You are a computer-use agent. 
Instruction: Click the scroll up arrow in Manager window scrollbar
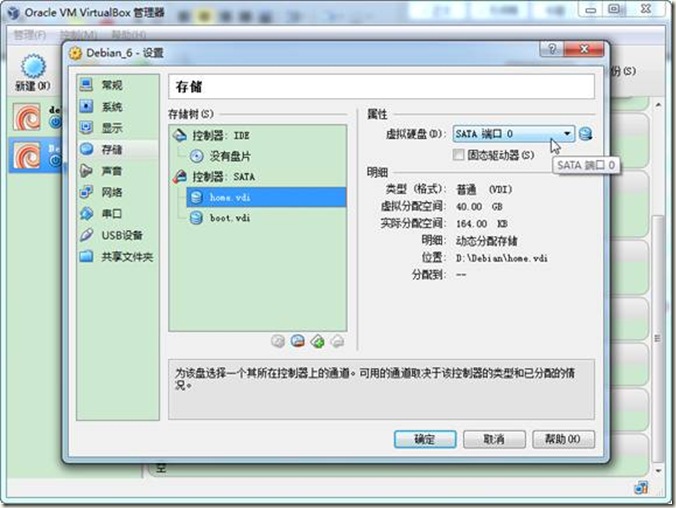[658, 105]
